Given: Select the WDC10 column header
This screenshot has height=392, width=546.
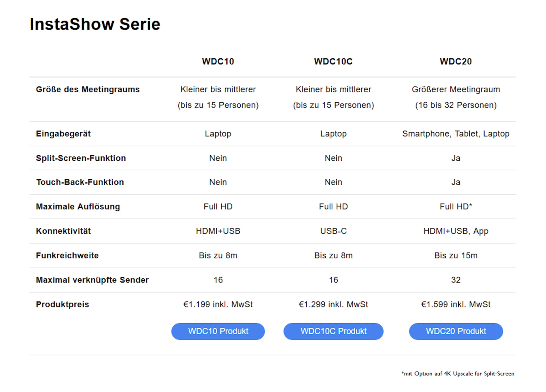Looking at the screenshot, I should 218,61.
